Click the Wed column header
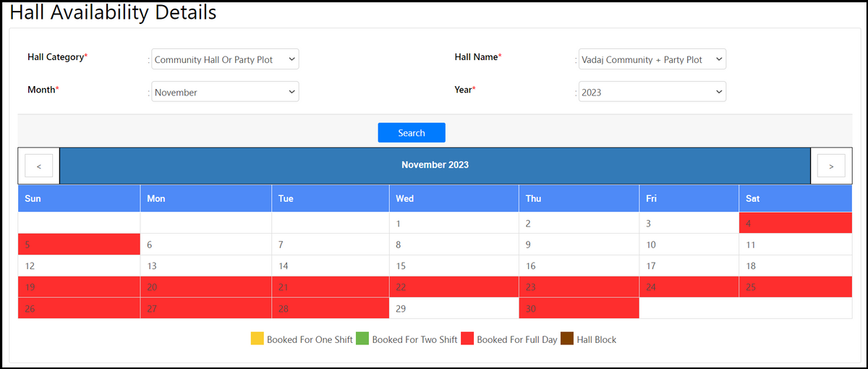Viewport: 868px width, 369px height. [454, 198]
